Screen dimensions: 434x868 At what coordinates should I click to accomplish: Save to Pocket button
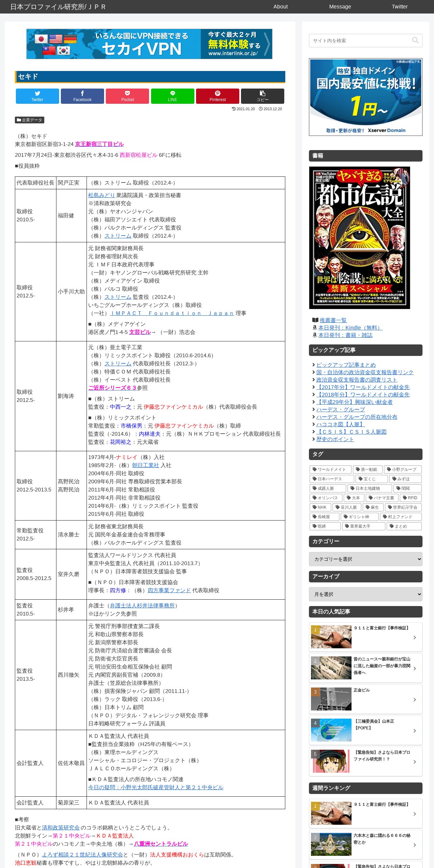point(127,96)
